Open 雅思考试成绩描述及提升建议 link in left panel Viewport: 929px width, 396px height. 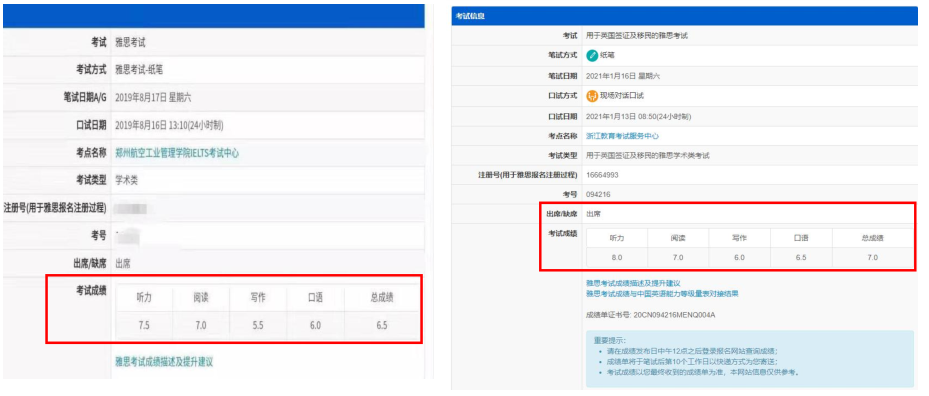pos(164,362)
